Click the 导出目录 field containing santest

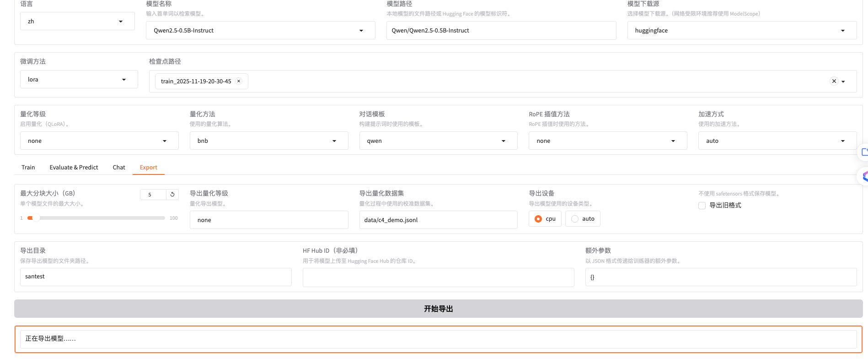[155, 277]
